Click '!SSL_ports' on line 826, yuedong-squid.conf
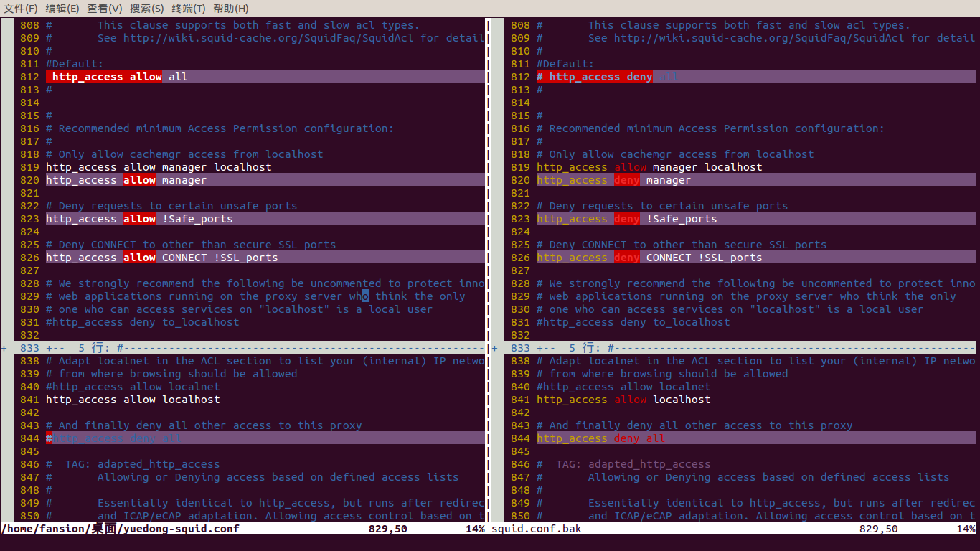 pos(246,258)
